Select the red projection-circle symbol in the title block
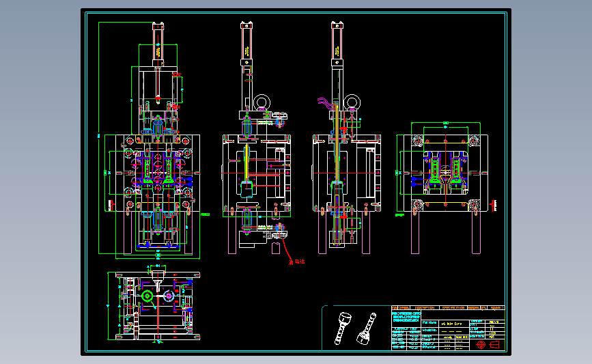592x364 pixels. click(481, 344)
